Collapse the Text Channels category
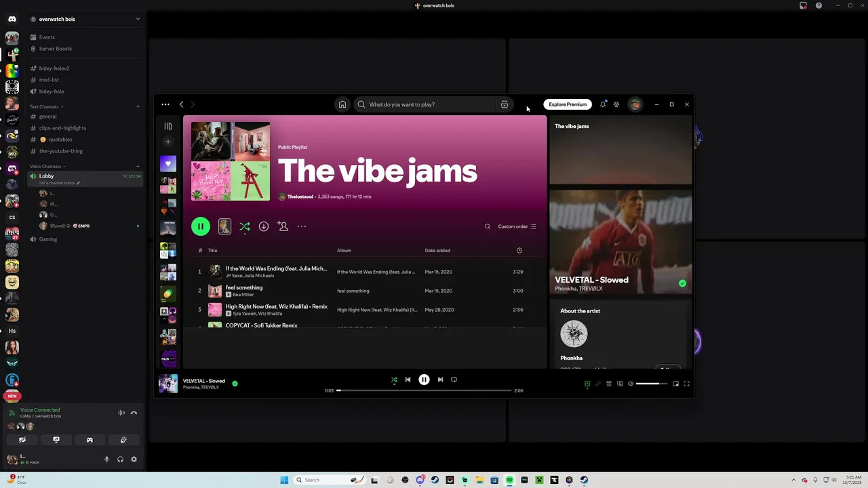 click(46, 106)
